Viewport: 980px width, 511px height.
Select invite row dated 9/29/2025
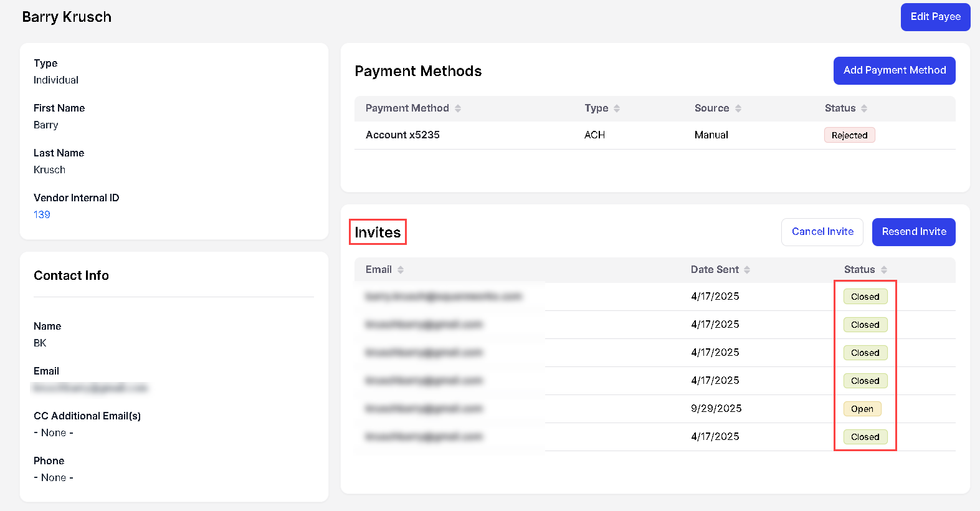click(716, 409)
